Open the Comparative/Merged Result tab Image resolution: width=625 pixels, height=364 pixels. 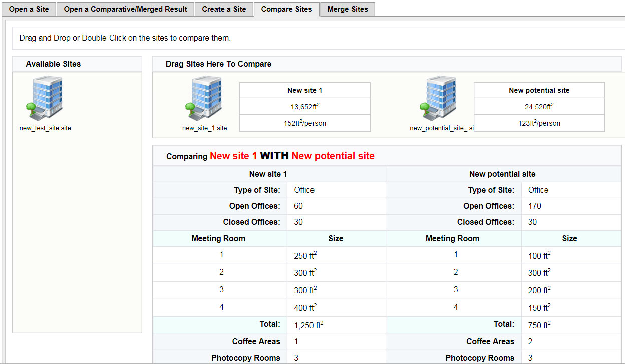coord(125,9)
